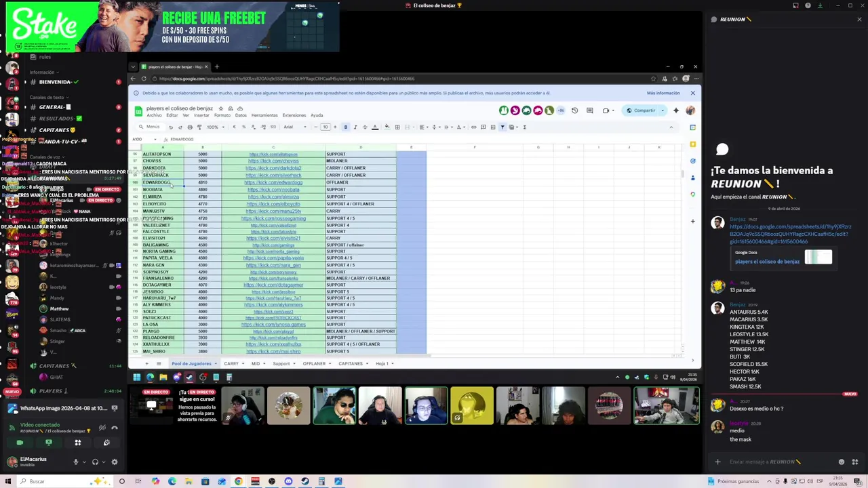The height and width of the screenshot is (488, 868).
Task: Mute the microphone in Discord user panel
Action: 75,462
